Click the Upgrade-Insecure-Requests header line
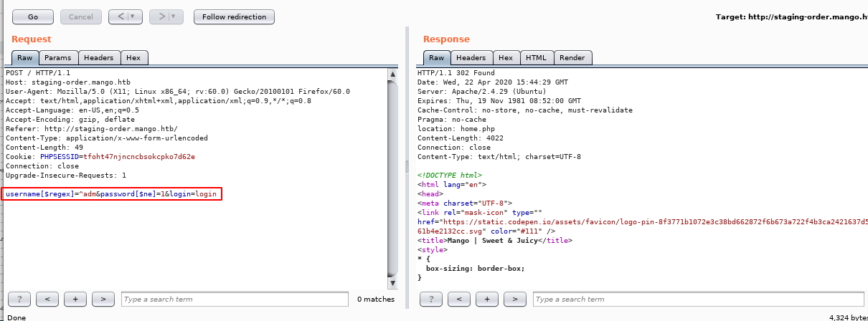Screen dimensions: 868x321 click(66, 176)
